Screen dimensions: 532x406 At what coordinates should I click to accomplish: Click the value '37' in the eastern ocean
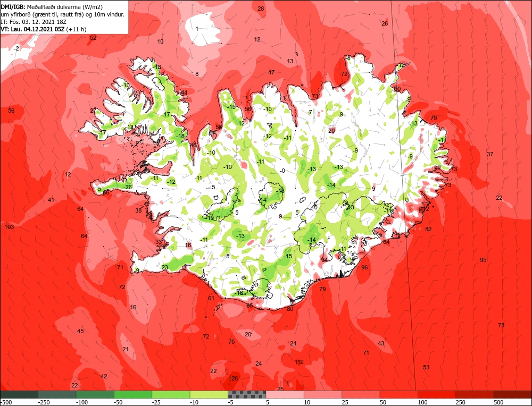point(490,154)
